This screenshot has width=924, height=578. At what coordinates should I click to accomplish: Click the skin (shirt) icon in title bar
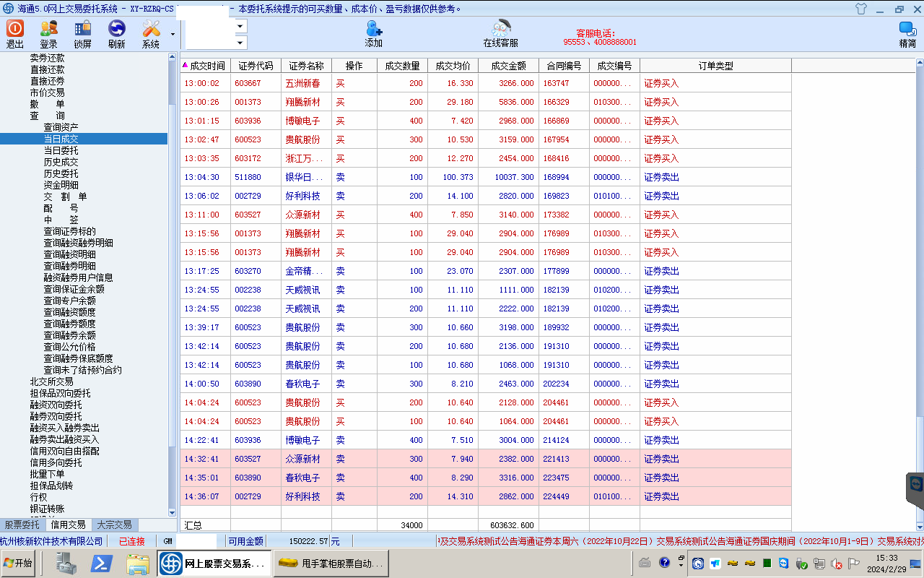click(860, 9)
